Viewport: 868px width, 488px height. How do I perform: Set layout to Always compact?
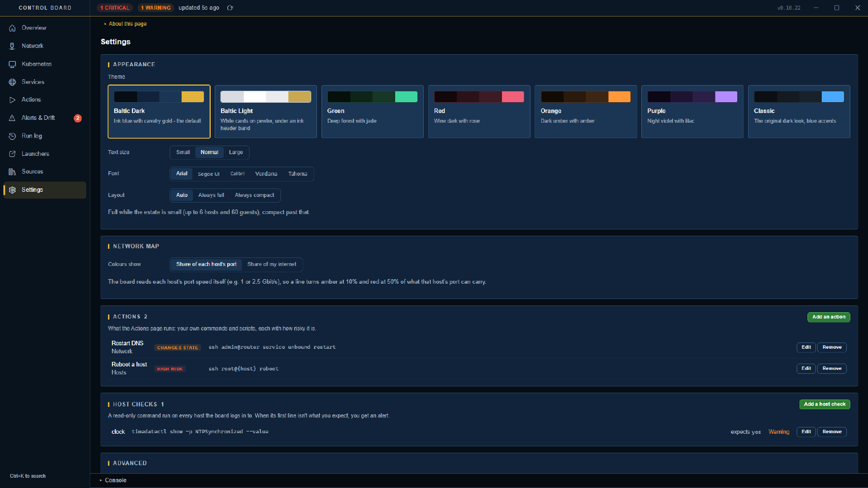[255, 195]
